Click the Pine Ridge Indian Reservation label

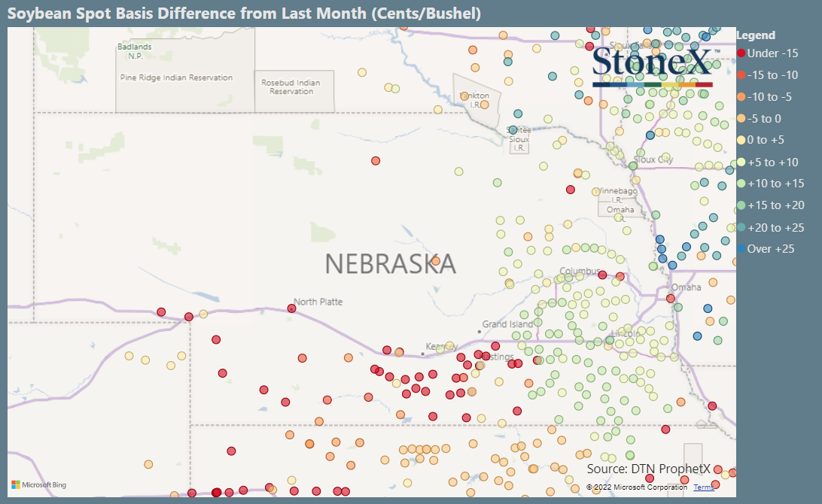[x=176, y=77]
